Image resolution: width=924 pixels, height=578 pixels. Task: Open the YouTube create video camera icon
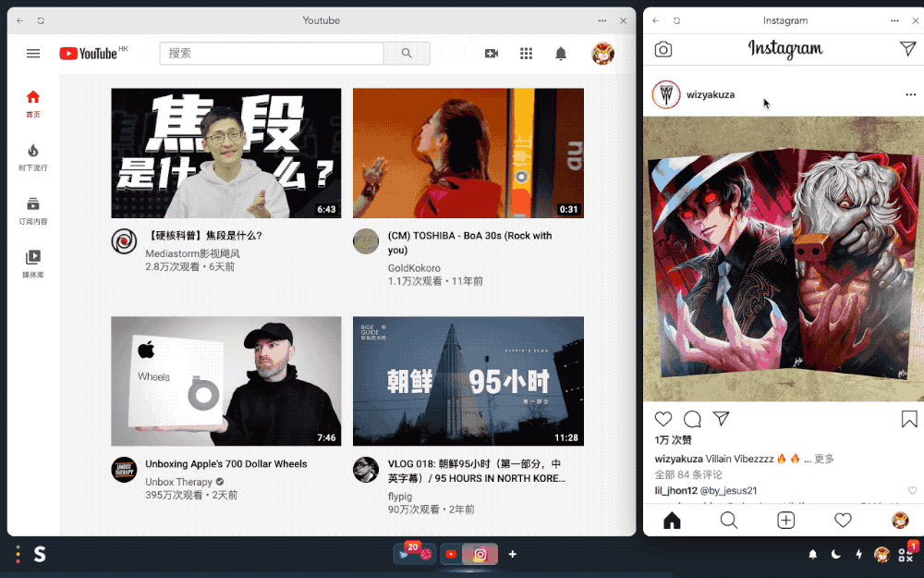tap(492, 54)
